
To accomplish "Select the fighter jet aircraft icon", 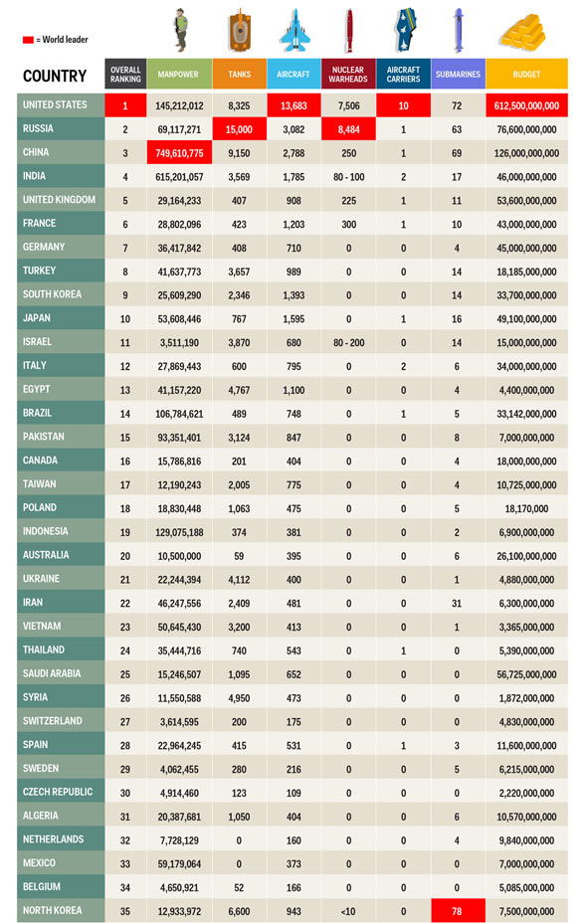I will click(x=294, y=31).
